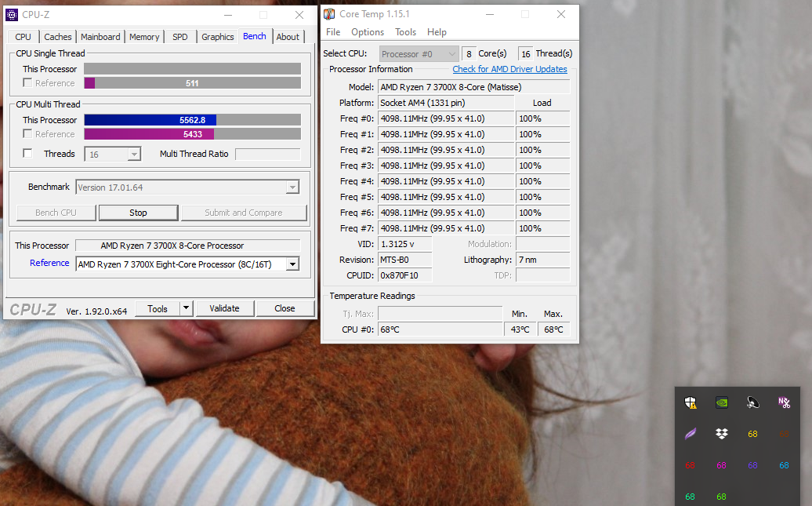
Task: Click the lime green 68 temperature tray icon
Action: (721, 497)
